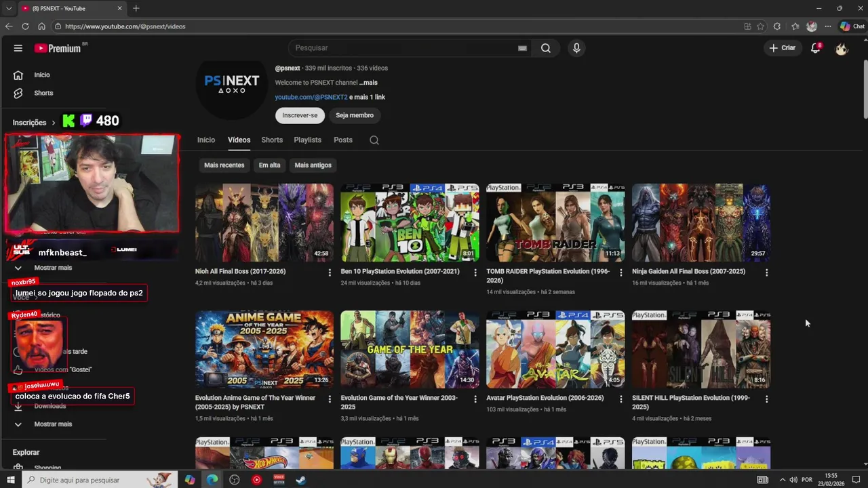Switch to the Shorts channel tab
The image size is (868, 488).
tap(272, 140)
